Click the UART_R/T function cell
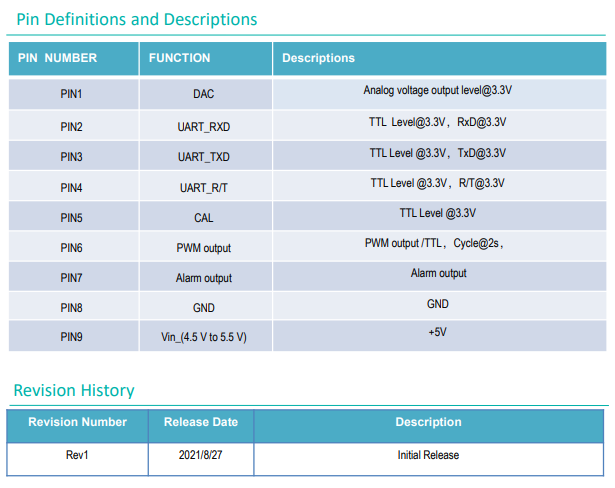Screen dimensions: 615x488 pos(204,188)
